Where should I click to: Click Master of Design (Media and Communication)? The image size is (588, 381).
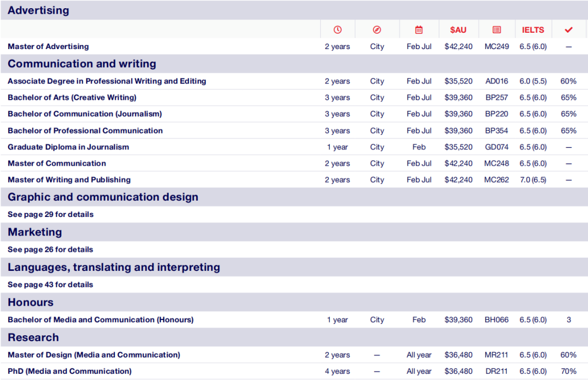pos(94,355)
